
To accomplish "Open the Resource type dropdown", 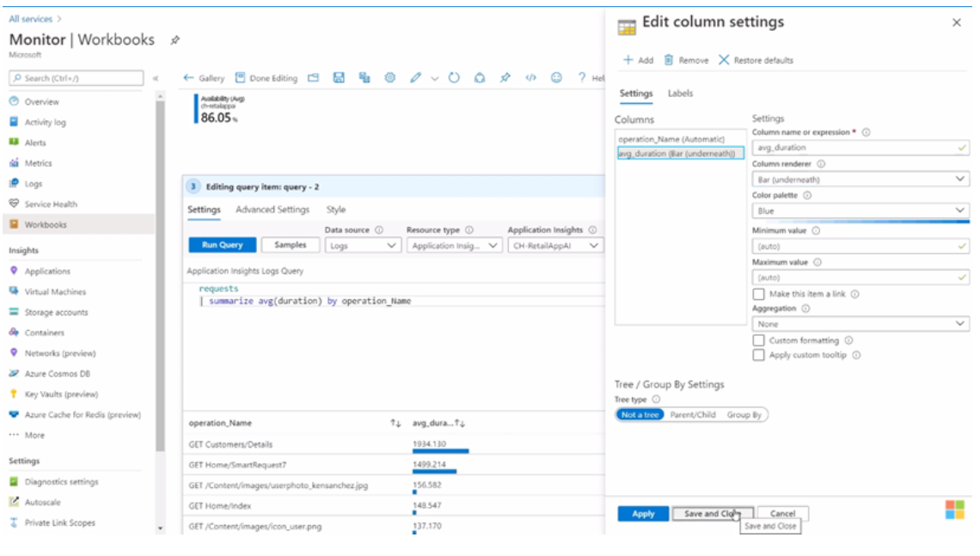I will [455, 246].
